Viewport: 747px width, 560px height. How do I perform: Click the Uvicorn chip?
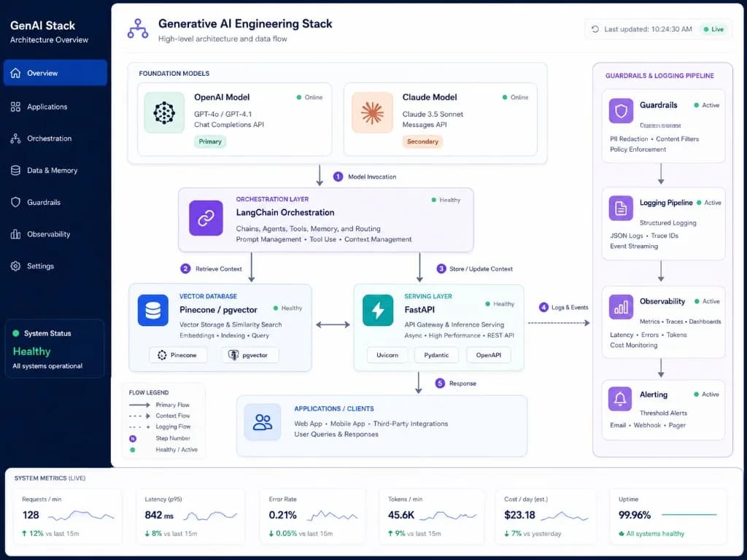tap(387, 355)
